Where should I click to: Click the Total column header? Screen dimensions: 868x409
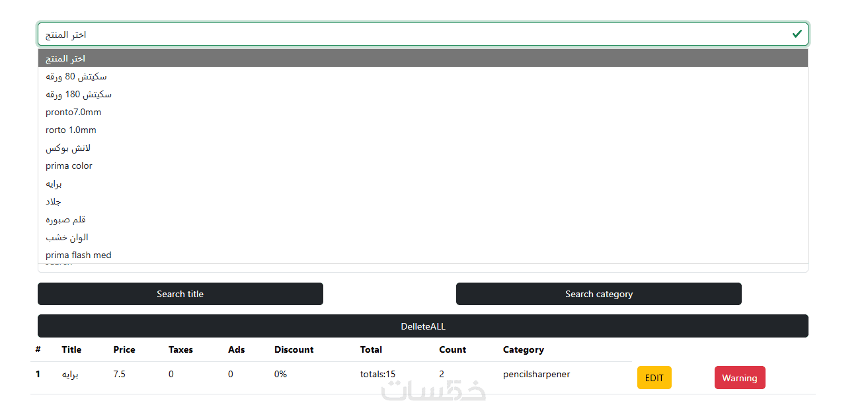(371, 349)
